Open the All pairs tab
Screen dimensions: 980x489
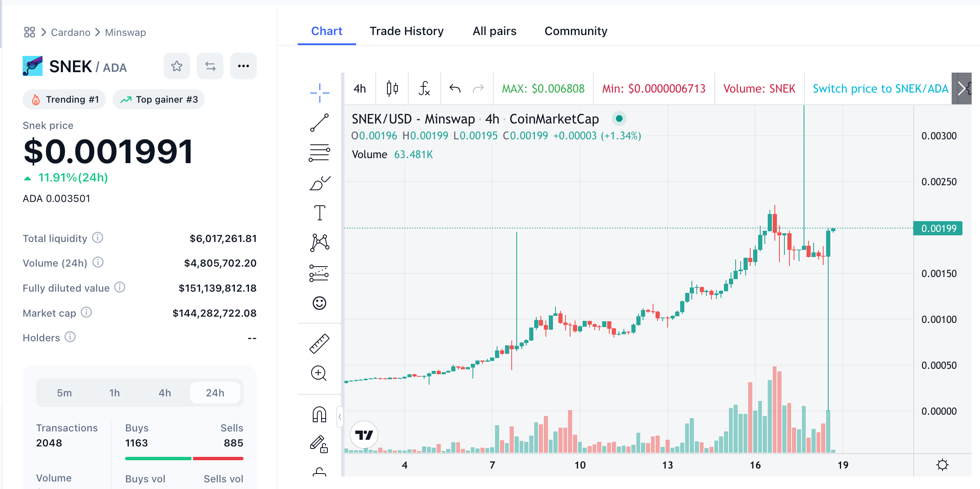tap(495, 31)
